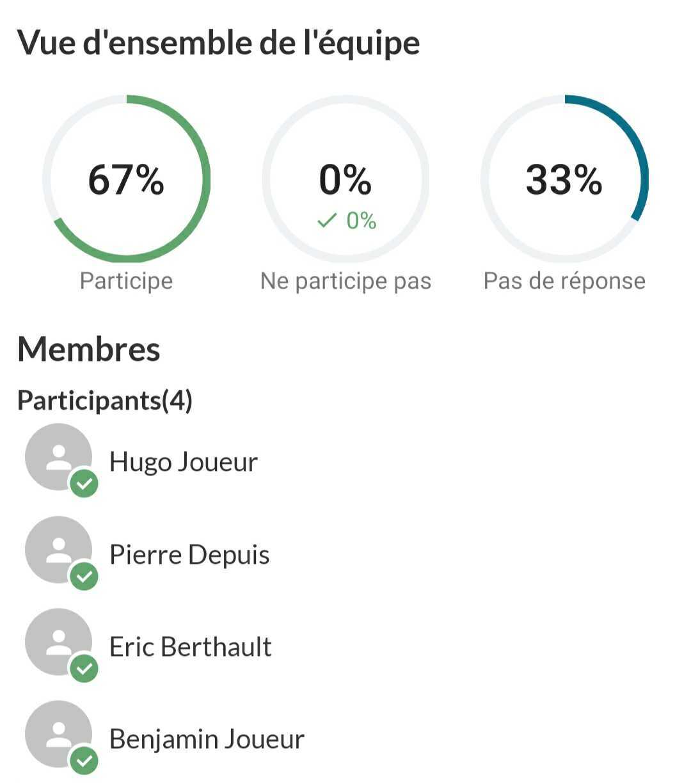This screenshot has height=784, width=691.
Task: Click Eric Berthault's avatar icon
Action: click(58, 642)
